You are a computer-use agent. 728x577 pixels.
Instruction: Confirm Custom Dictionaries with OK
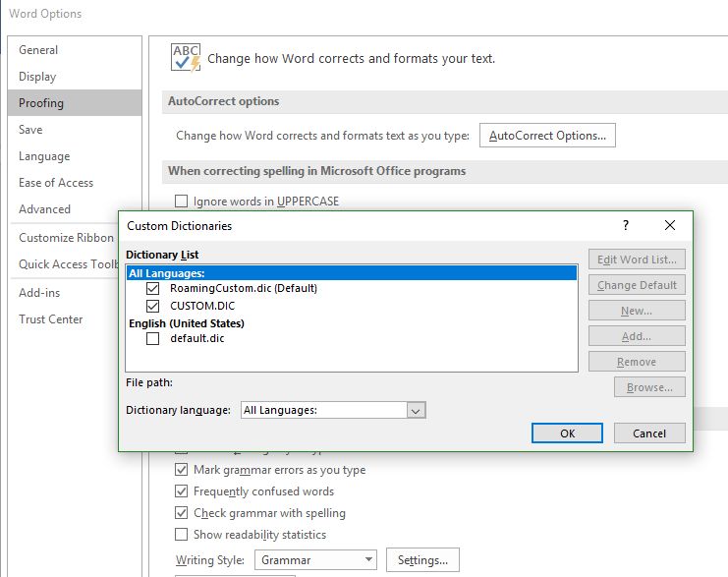click(567, 433)
